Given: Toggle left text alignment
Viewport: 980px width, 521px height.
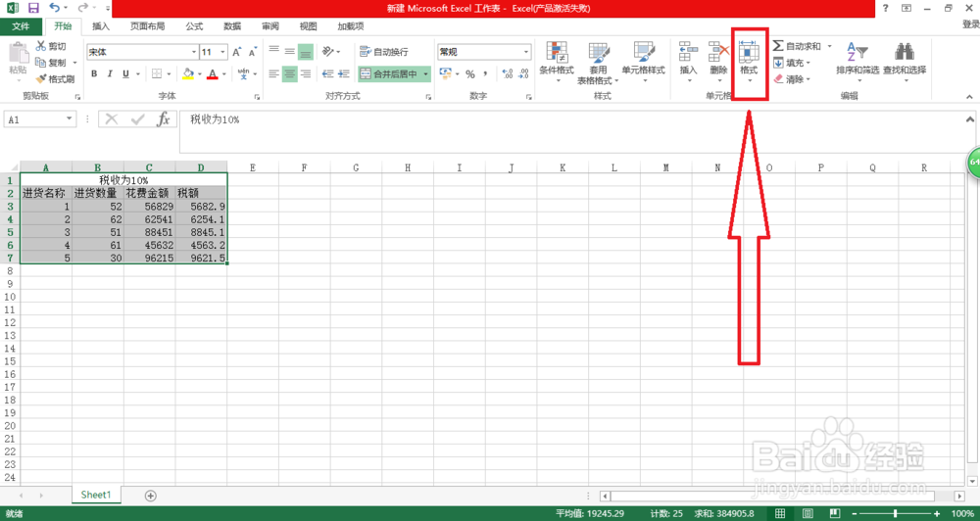Looking at the screenshot, I should click(x=273, y=73).
